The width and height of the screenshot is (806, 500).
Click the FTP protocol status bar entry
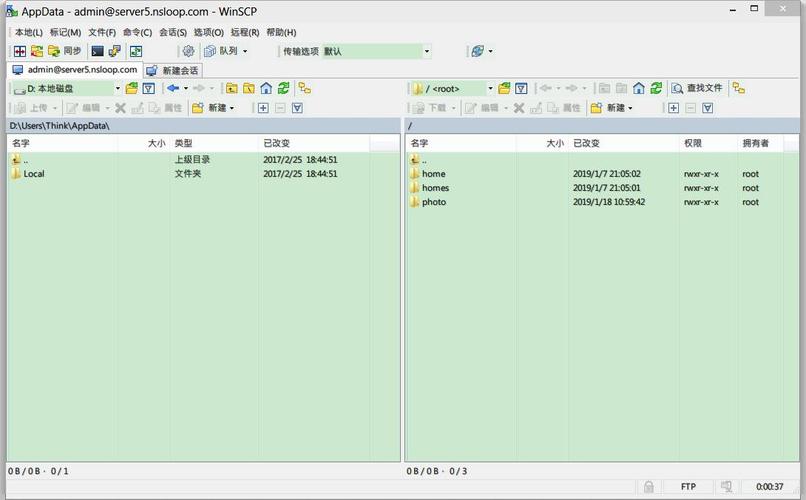(x=688, y=486)
